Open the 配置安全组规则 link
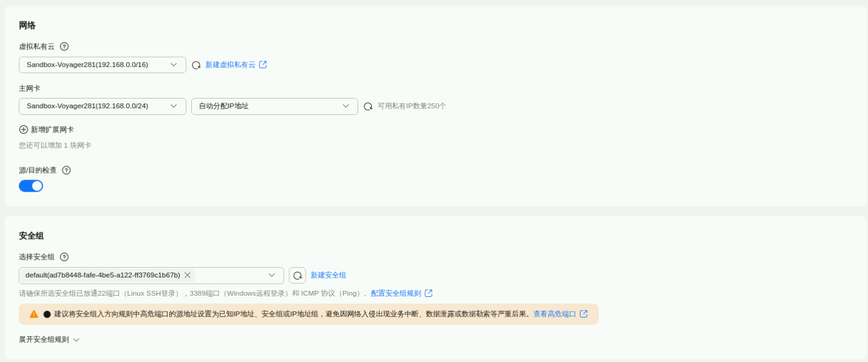The height and width of the screenshot is (362, 868). [x=396, y=293]
